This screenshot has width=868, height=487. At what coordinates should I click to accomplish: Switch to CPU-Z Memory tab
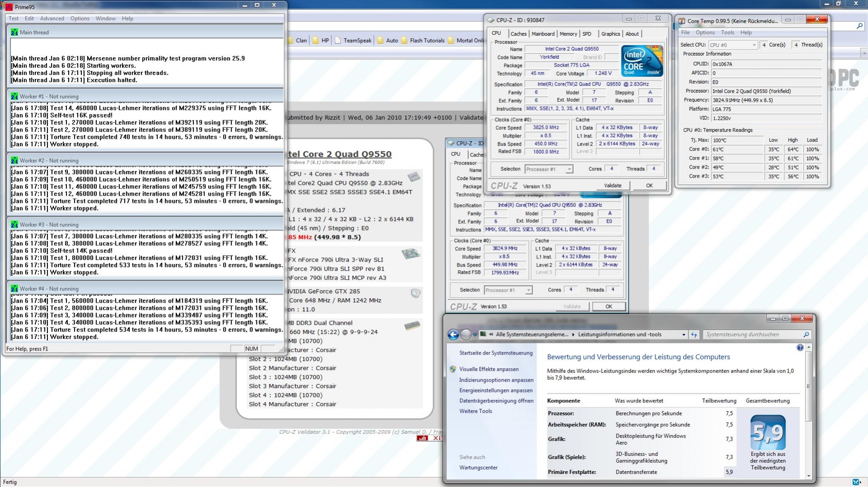[x=568, y=34]
